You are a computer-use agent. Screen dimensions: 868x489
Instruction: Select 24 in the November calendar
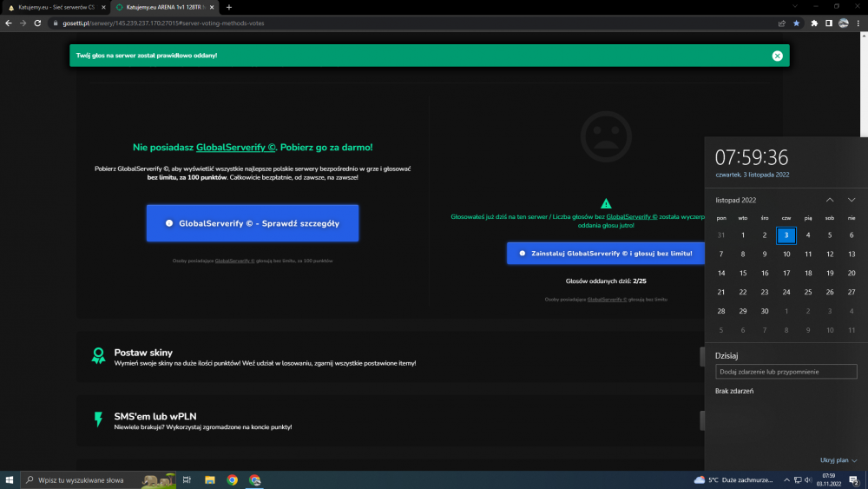pos(786,292)
